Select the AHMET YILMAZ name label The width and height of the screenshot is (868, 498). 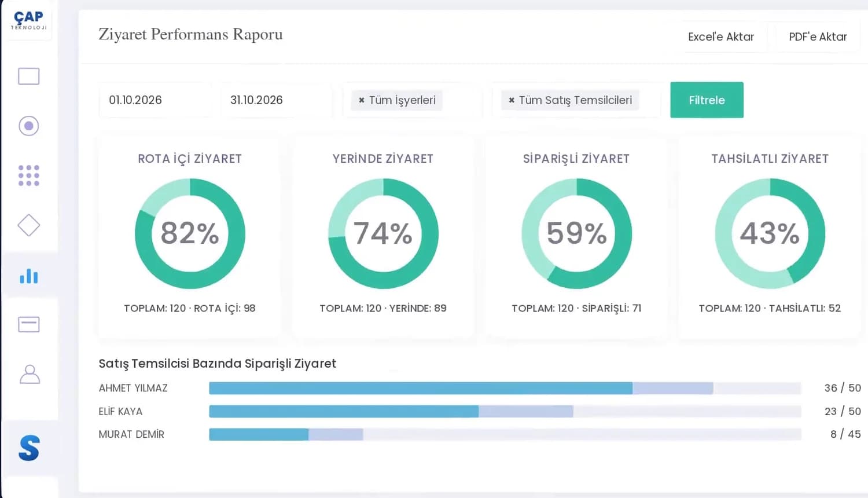133,388
